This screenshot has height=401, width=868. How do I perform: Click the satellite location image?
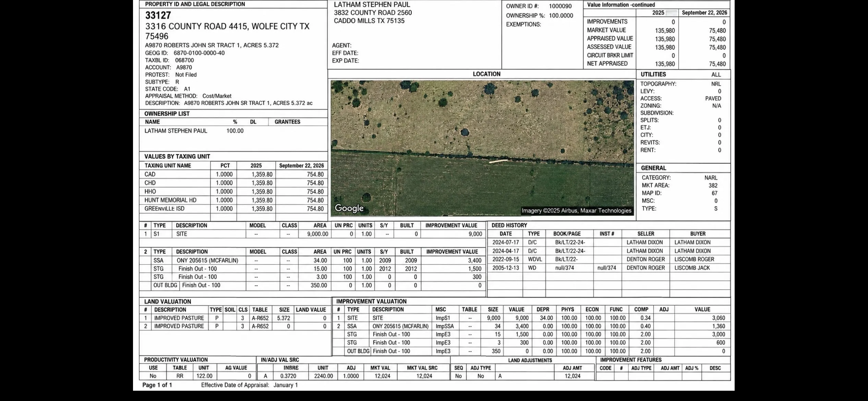coord(482,148)
